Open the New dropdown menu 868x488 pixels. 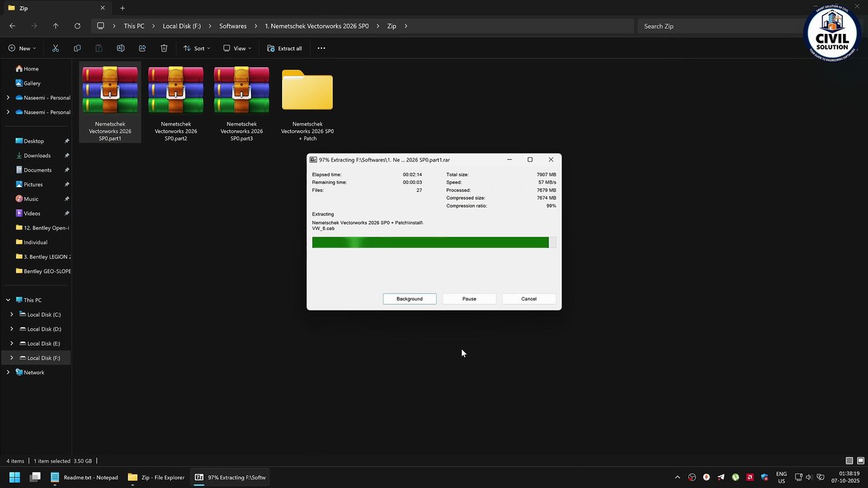pos(22,48)
